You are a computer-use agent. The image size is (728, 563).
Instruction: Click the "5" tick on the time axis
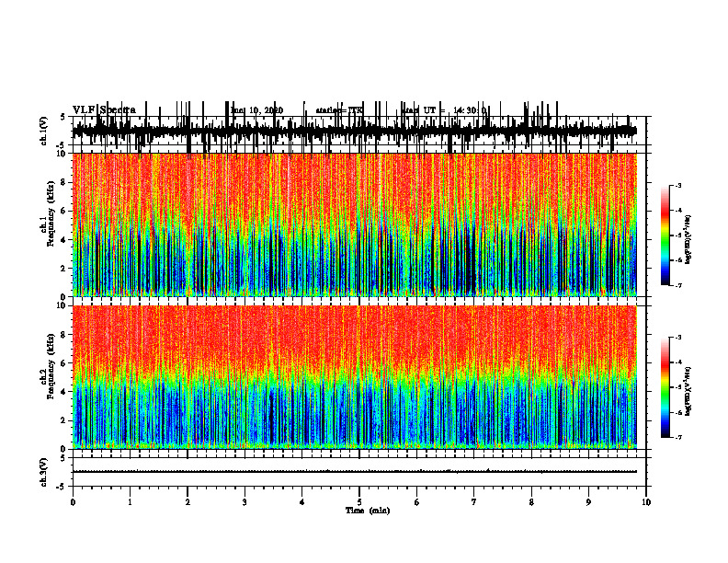point(359,502)
